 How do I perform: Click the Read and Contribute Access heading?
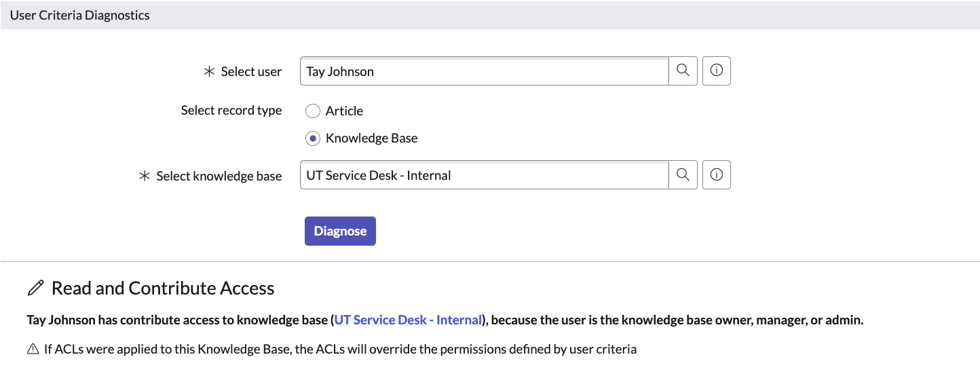(163, 288)
